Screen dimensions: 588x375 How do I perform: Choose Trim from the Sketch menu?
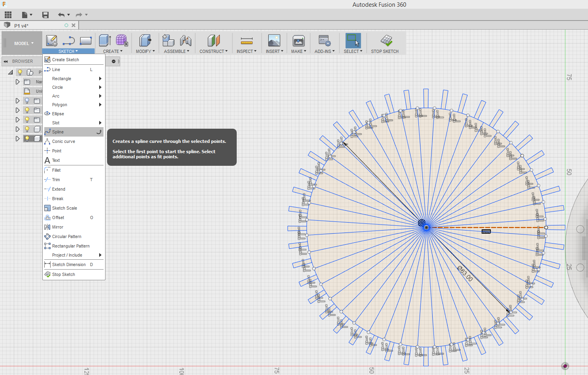(x=74, y=180)
